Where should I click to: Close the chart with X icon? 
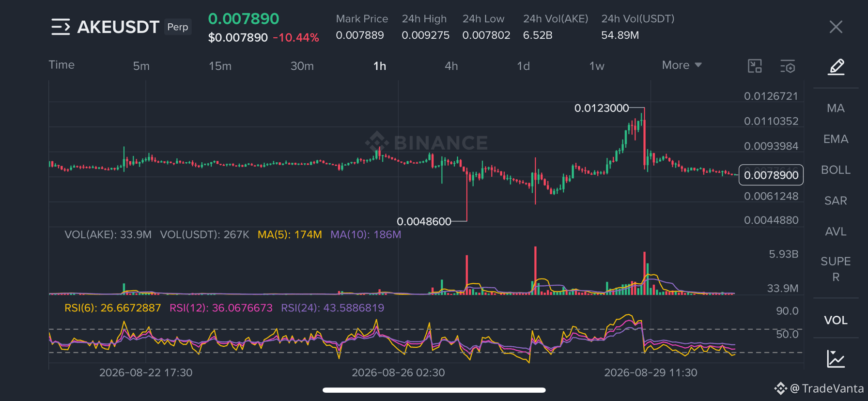click(x=836, y=27)
